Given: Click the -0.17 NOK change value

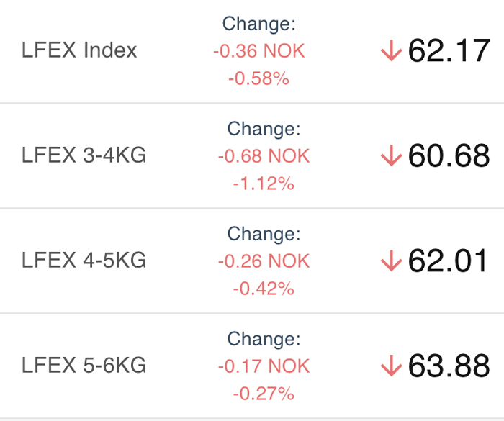Looking at the screenshot, I should pos(264,366).
